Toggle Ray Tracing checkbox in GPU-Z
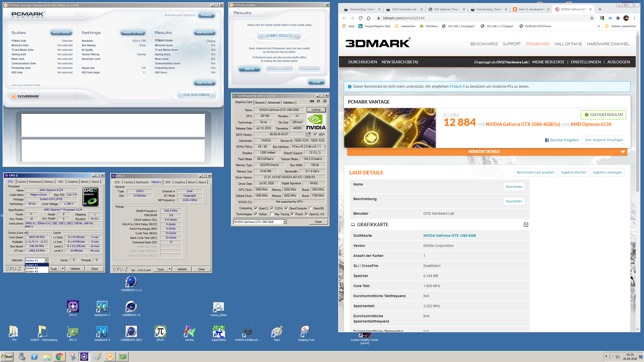The height and width of the screenshot is (362, 644). click(x=272, y=214)
